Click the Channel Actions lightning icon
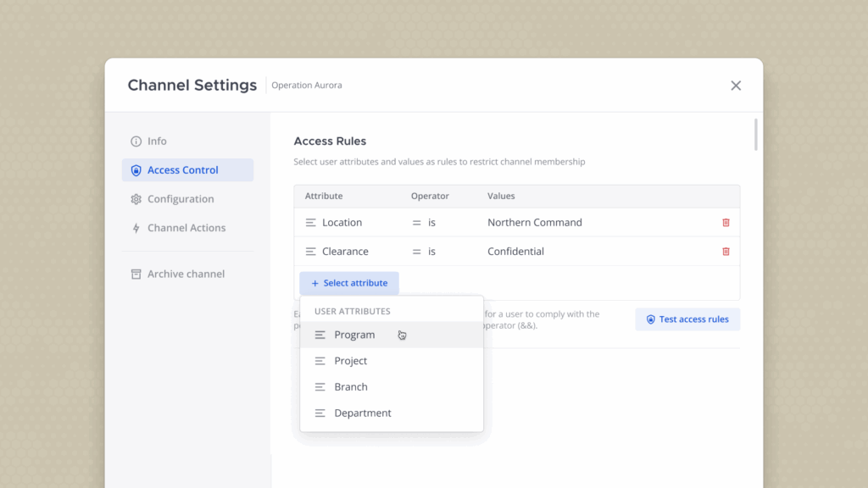Screen dimensions: 868x488 [x=136, y=228]
